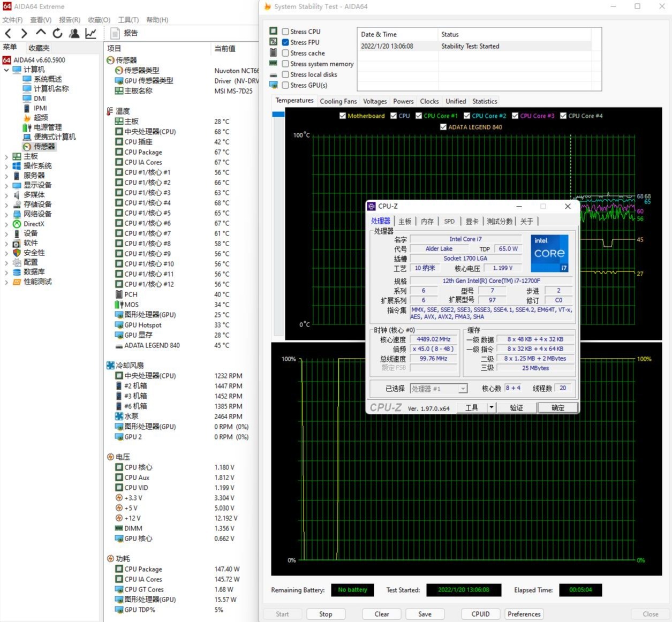Image resolution: width=672 pixels, height=622 pixels.
Task: Switch to the Voltages tab
Action: click(375, 101)
